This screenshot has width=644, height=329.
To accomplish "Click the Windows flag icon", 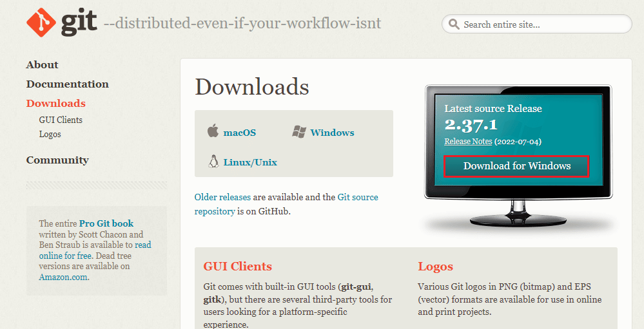I will coord(299,132).
